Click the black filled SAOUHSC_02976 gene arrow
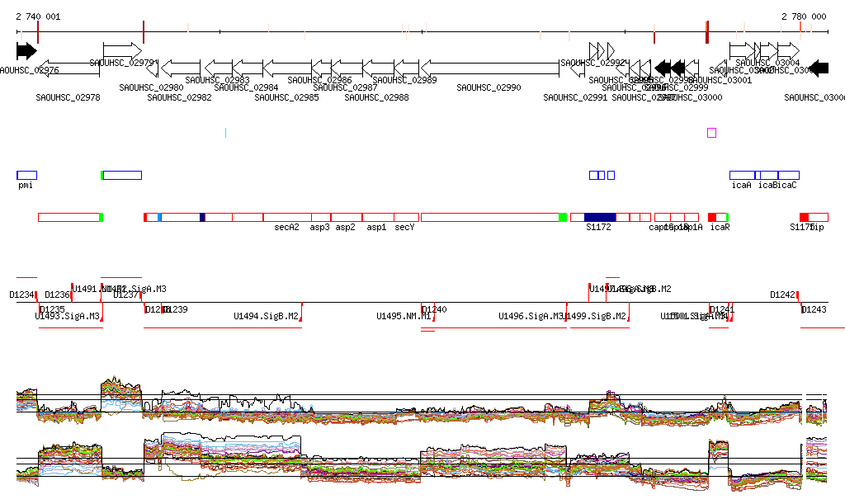The width and height of the screenshot is (845, 504). click(26, 51)
